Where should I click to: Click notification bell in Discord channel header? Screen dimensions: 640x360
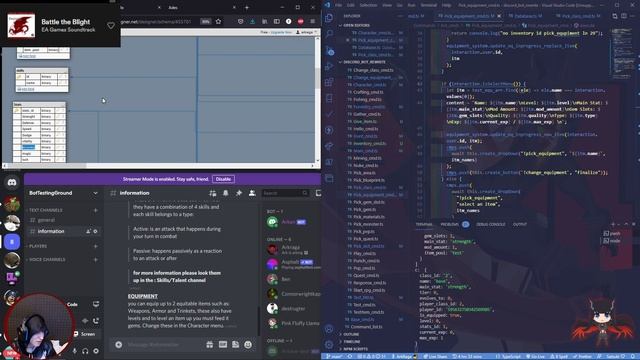point(226,193)
